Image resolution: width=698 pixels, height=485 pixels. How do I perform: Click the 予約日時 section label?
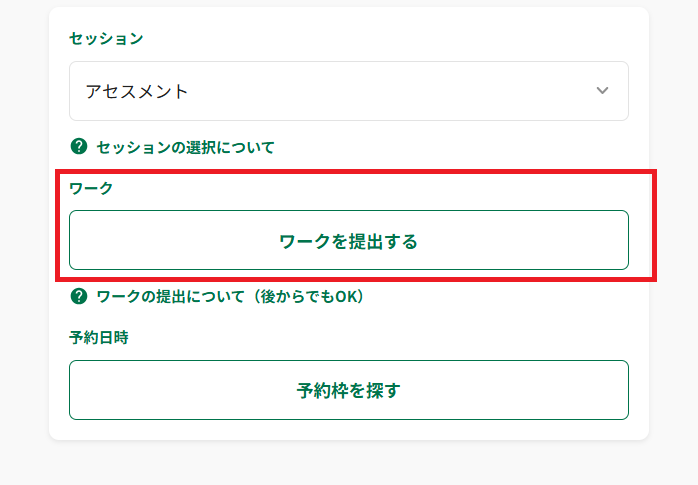click(x=99, y=338)
